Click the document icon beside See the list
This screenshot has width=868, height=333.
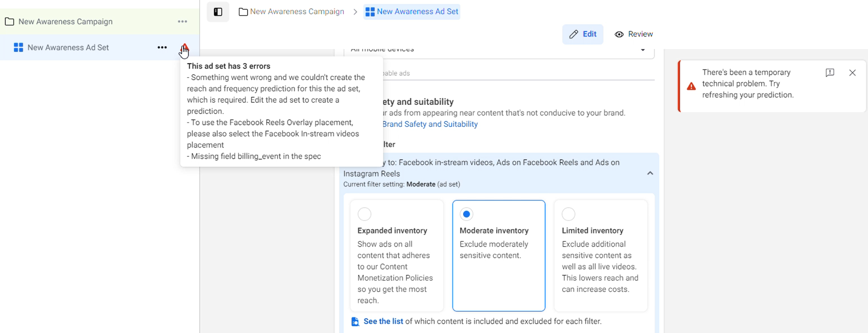click(x=355, y=322)
